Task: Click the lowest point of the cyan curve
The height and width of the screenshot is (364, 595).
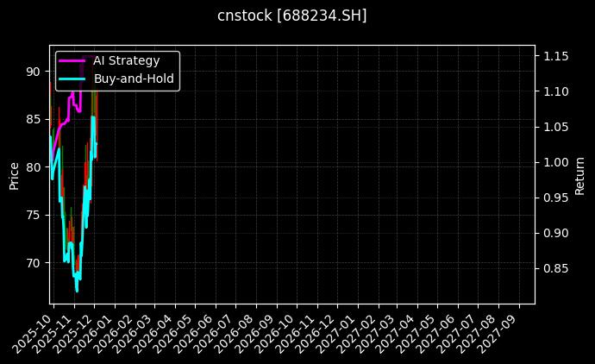Action: click(x=77, y=291)
